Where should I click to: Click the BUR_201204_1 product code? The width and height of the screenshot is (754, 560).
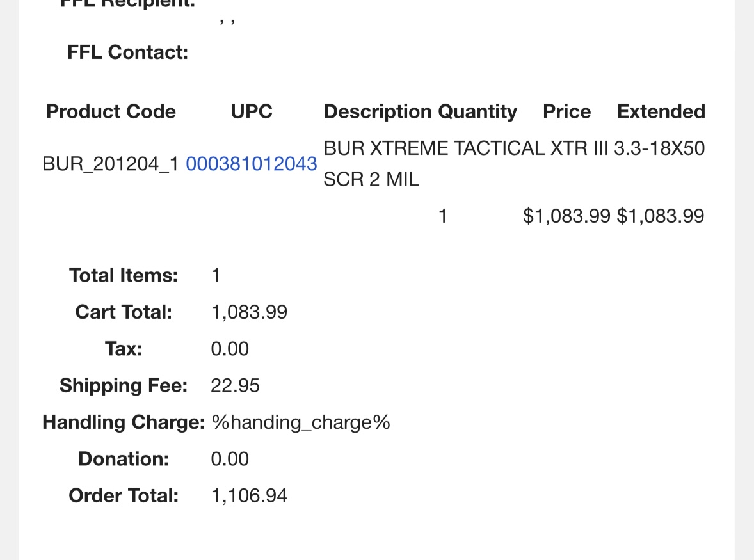click(111, 164)
